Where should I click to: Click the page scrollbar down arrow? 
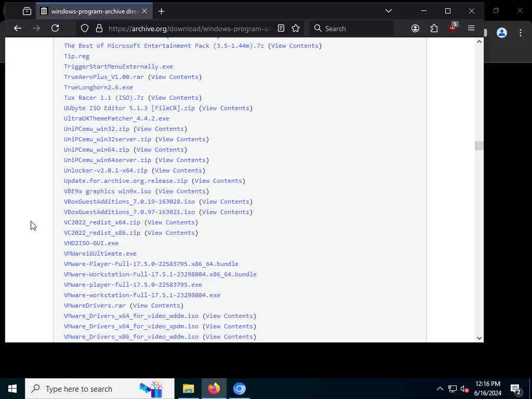coord(479,338)
